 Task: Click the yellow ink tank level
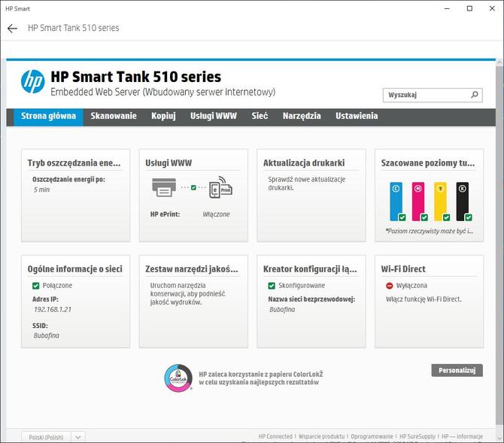coord(440,202)
